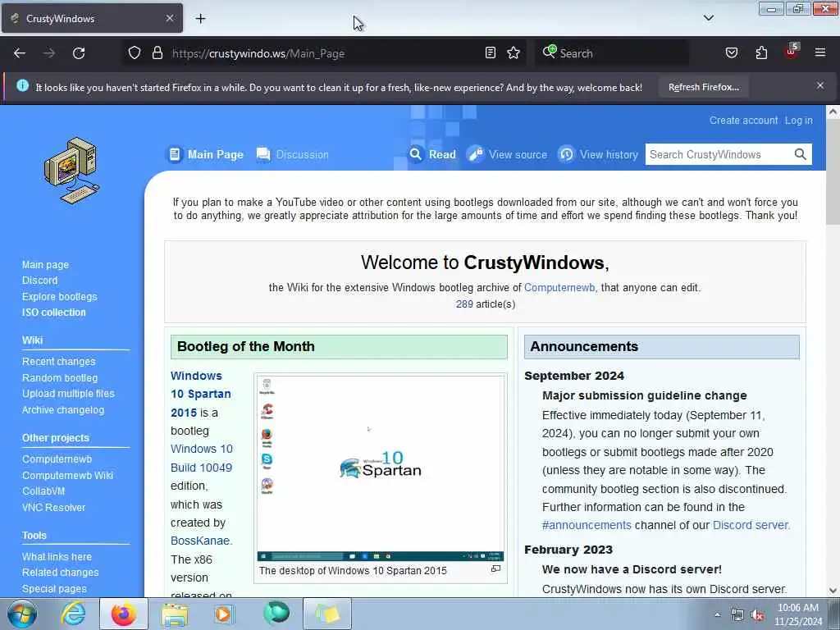Open the Discord sidebar link
Screen dimensions: 840x630
point(39,281)
